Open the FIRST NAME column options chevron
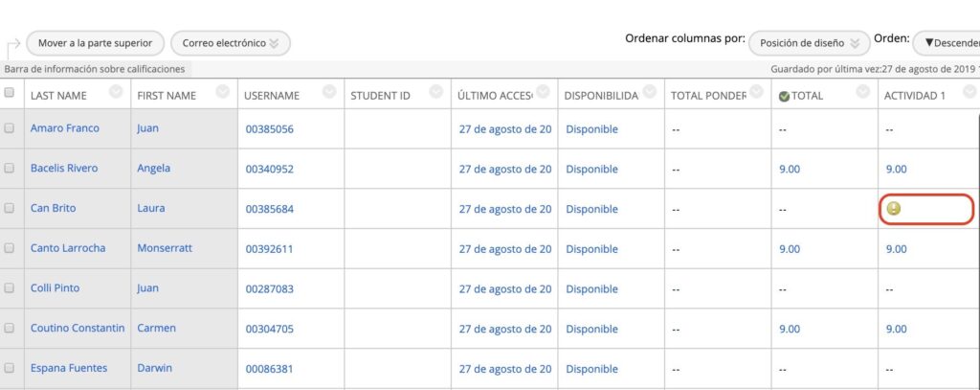Image resolution: width=980 pixels, height=390 pixels. point(223,91)
